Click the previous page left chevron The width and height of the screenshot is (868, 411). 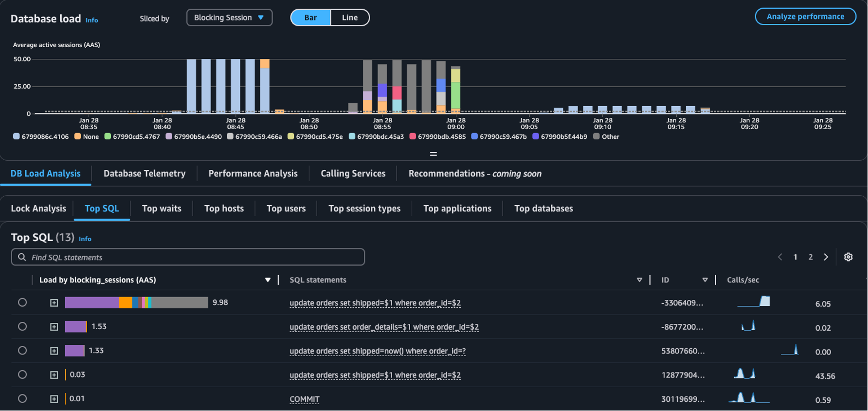tap(780, 257)
